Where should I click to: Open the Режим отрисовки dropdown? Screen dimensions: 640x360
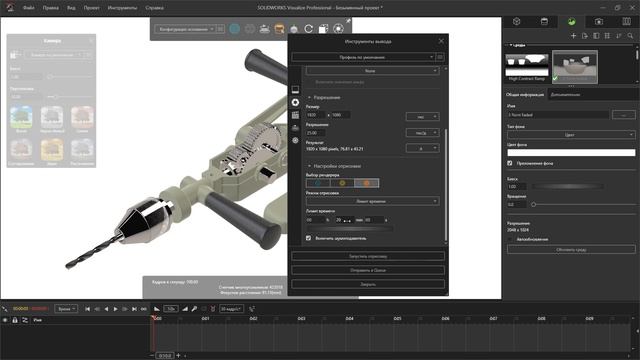tap(372, 201)
